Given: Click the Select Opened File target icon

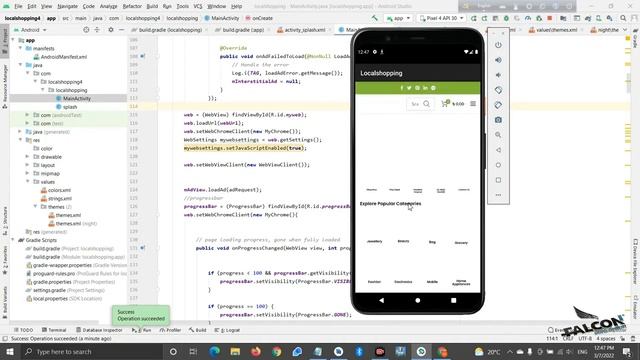Looking at the screenshot, I should click(86, 30).
